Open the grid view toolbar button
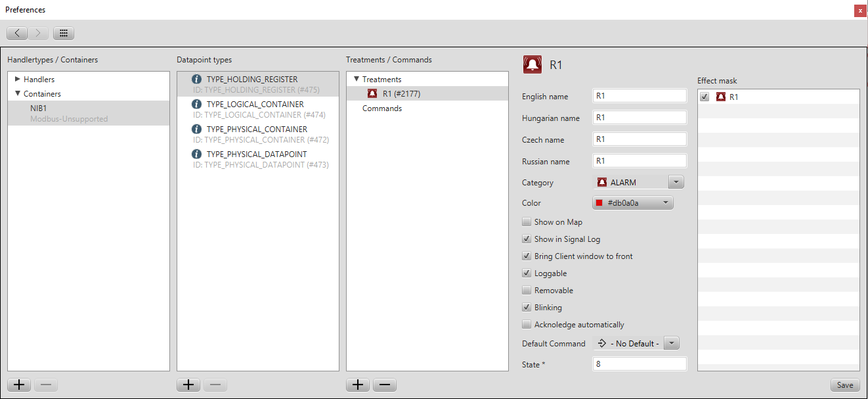868x399 pixels. pos(64,33)
